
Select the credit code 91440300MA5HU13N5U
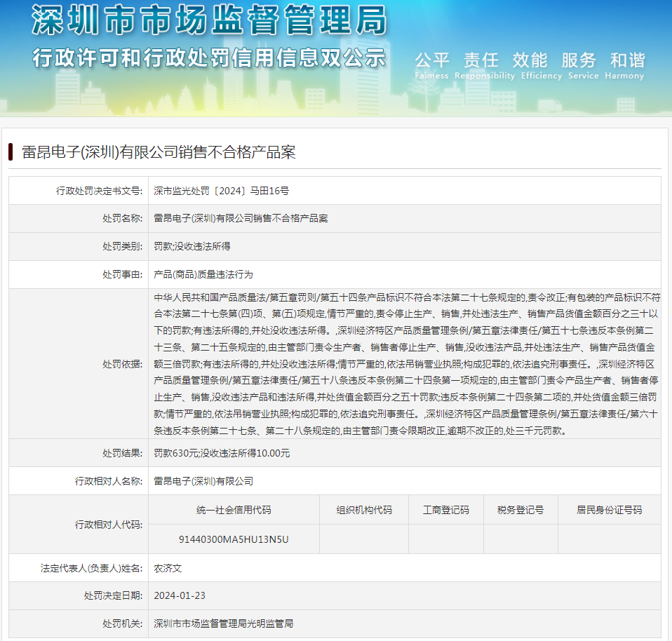coord(234,539)
